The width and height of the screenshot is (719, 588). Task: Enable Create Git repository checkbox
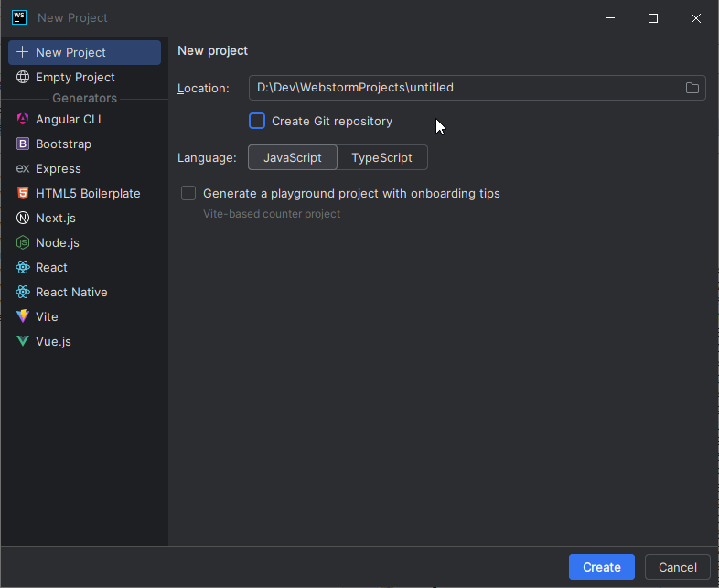pos(257,121)
